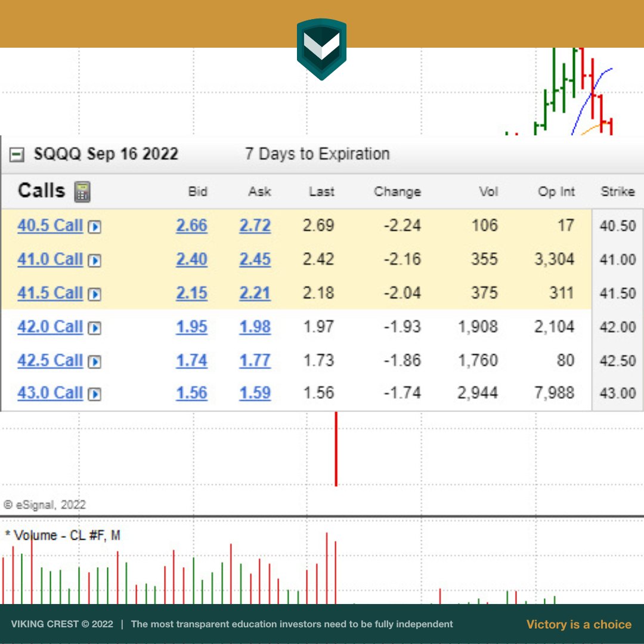
Task: Click the Bid column header
Action: coord(197,191)
